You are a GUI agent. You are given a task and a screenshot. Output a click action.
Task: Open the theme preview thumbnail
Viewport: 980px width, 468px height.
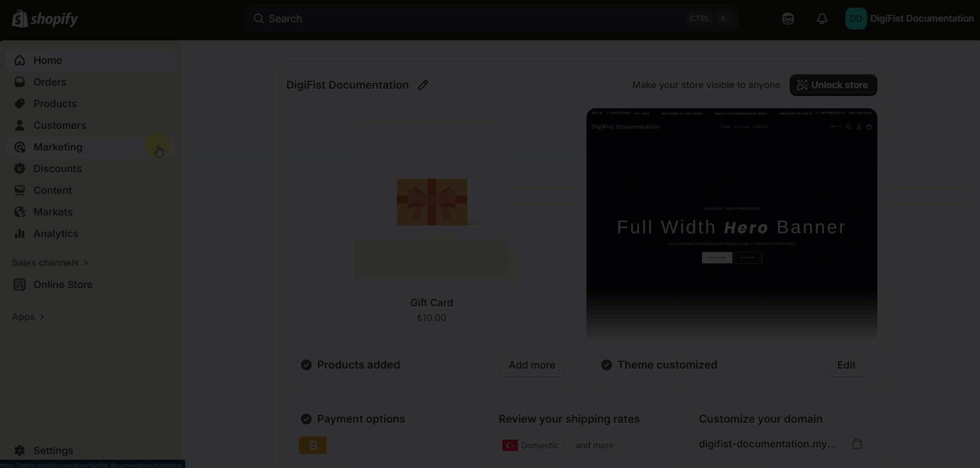(x=731, y=223)
